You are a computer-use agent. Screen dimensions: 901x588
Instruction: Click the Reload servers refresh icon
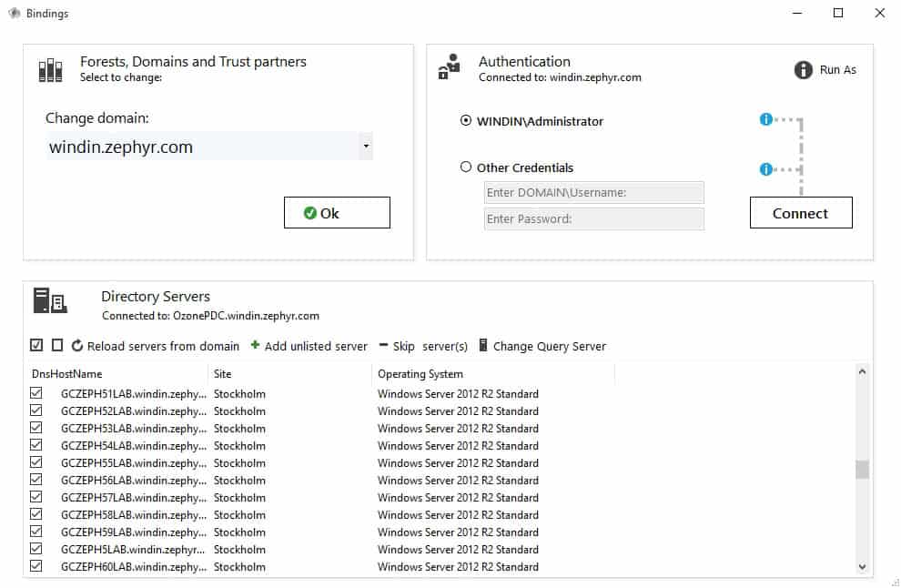coord(77,346)
